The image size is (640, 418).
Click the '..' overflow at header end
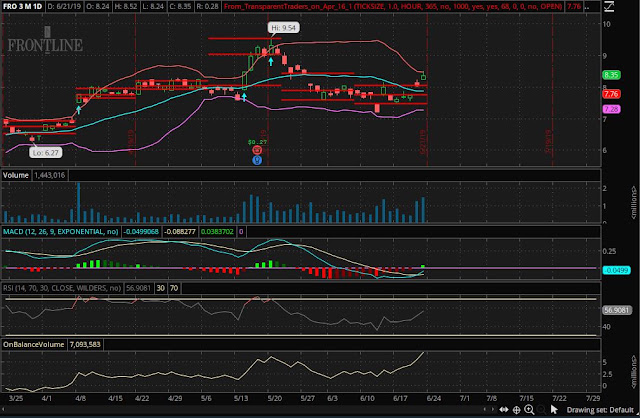coord(587,7)
